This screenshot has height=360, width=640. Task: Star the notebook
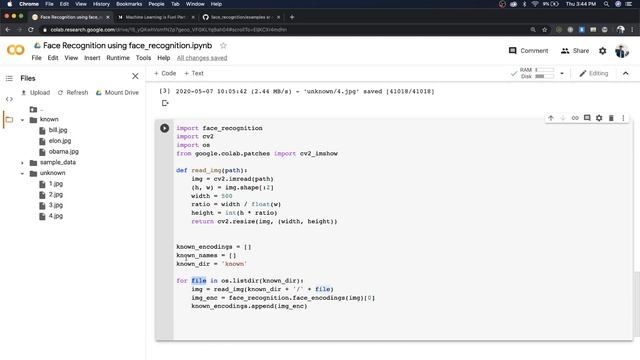click(x=223, y=45)
